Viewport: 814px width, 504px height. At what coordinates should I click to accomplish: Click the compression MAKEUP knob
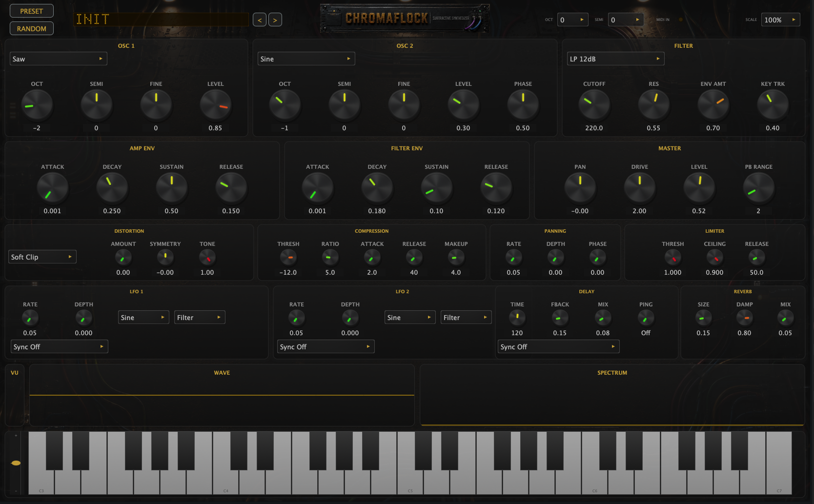pos(456,257)
